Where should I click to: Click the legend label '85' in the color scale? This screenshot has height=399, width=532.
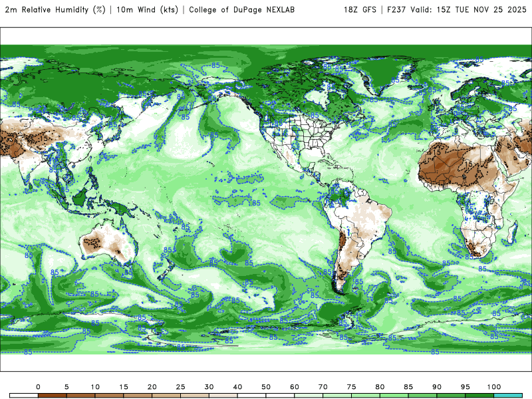coord(408,387)
